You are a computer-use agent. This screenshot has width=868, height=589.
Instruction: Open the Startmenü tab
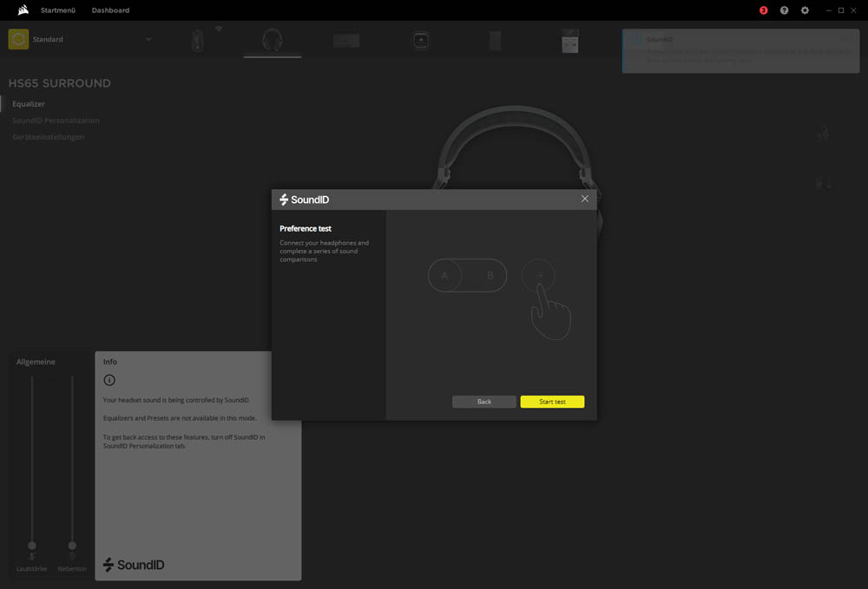(58, 10)
